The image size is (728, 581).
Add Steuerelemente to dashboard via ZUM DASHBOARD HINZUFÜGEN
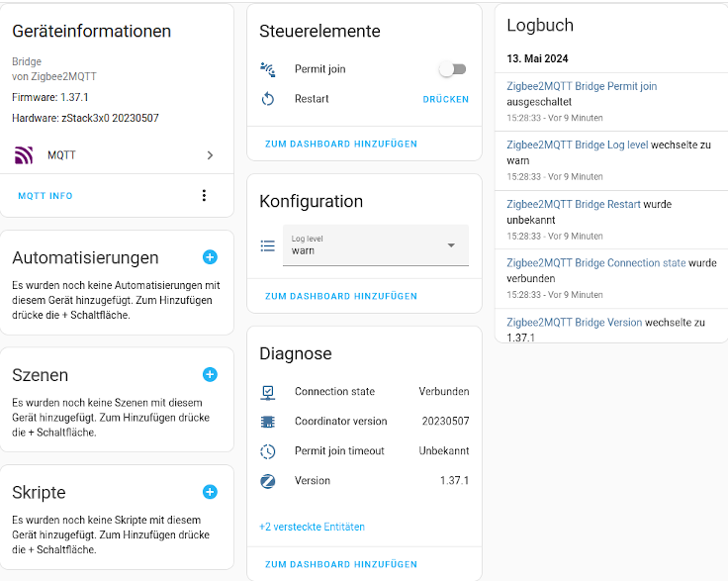pos(341,144)
